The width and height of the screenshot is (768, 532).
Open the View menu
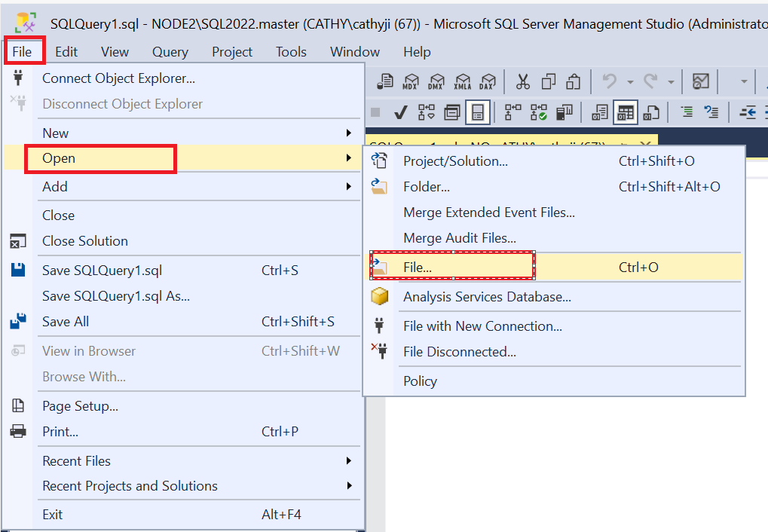pyautogui.click(x=115, y=51)
